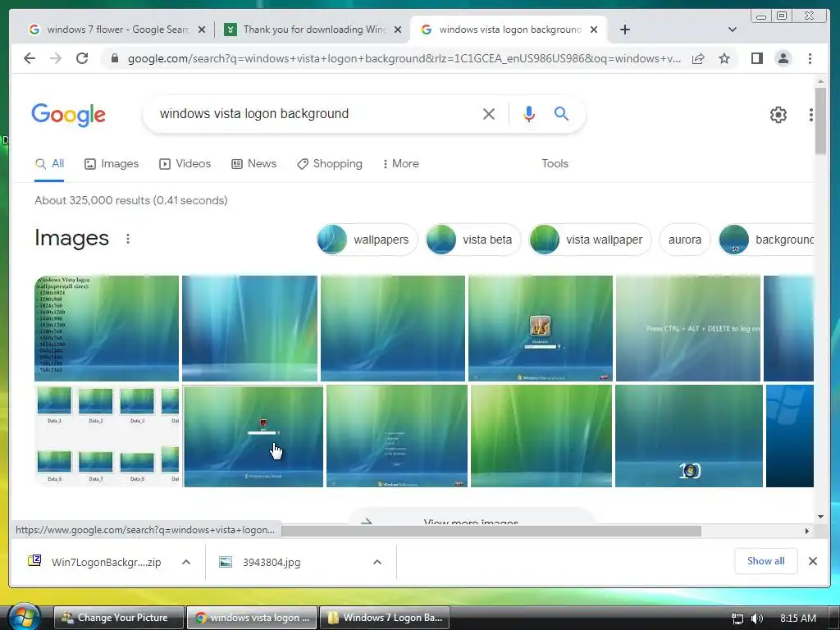Switch to Change Your Picture taskbar window
Viewport: 840px width, 630px height.
(x=119, y=618)
